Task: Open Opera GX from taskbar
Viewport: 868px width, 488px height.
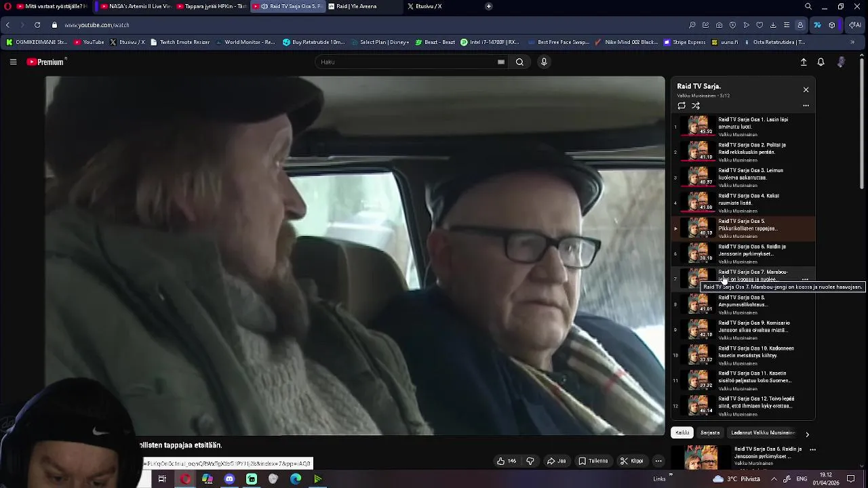Action: click(x=185, y=479)
